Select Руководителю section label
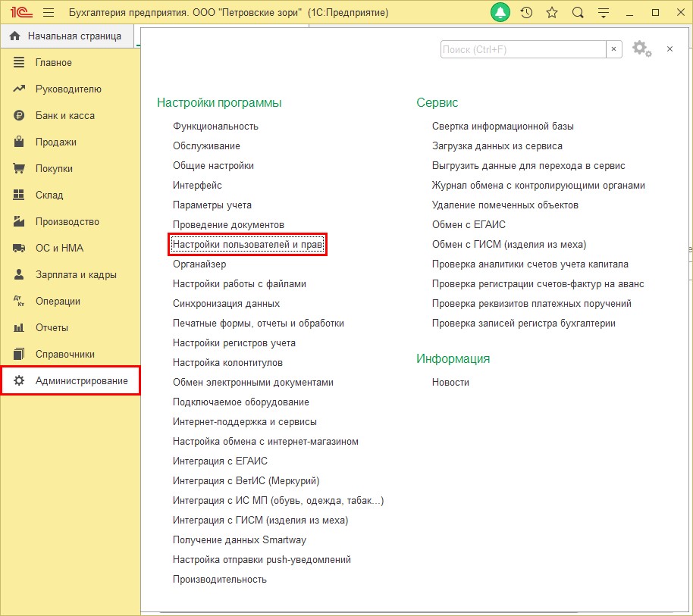The width and height of the screenshot is (693, 616). (68, 89)
